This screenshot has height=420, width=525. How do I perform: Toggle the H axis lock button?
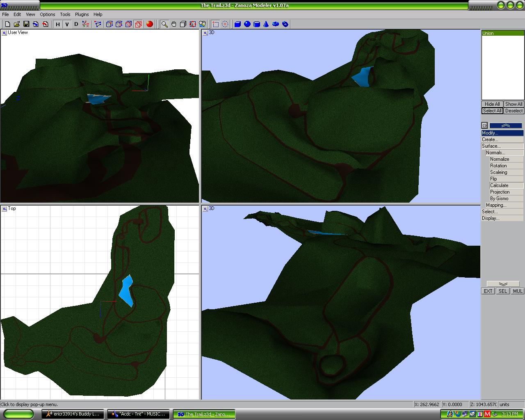tap(58, 24)
